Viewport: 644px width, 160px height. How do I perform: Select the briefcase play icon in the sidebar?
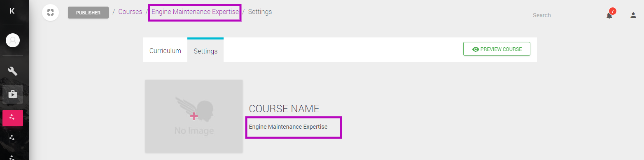click(x=13, y=94)
